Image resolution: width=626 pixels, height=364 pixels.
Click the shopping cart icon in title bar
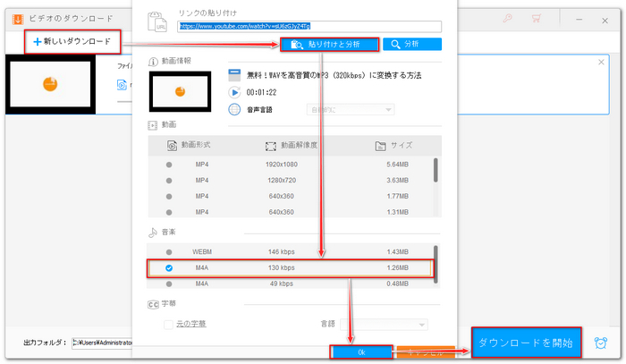coord(537,19)
